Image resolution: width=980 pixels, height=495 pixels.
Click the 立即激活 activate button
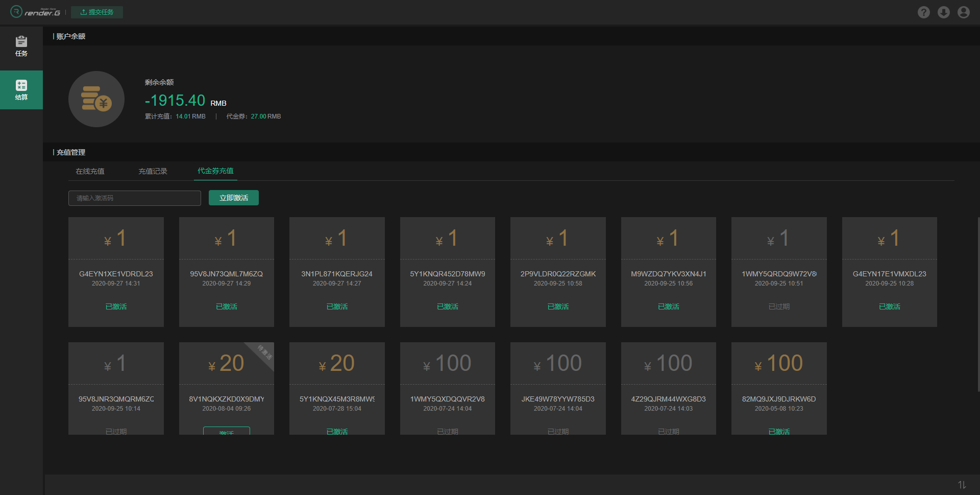click(x=234, y=198)
